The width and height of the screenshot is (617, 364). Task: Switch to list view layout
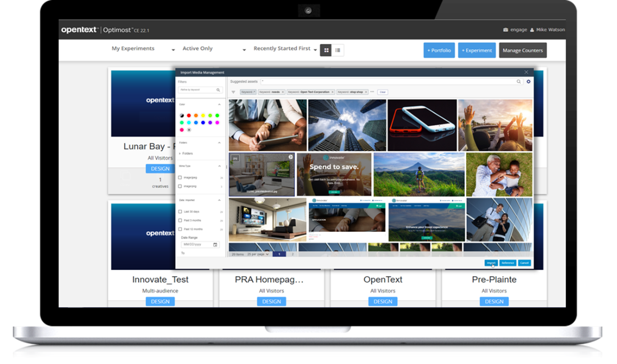(x=338, y=50)
